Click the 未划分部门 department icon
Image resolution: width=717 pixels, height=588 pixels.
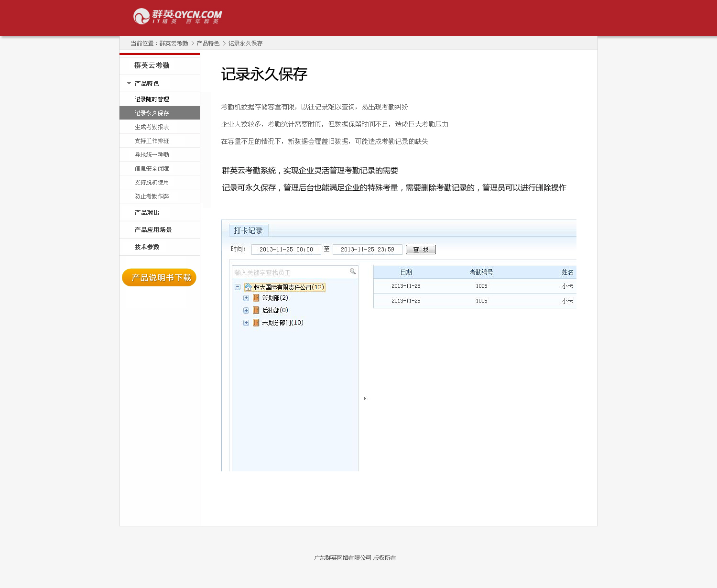(x=256, y=323)
